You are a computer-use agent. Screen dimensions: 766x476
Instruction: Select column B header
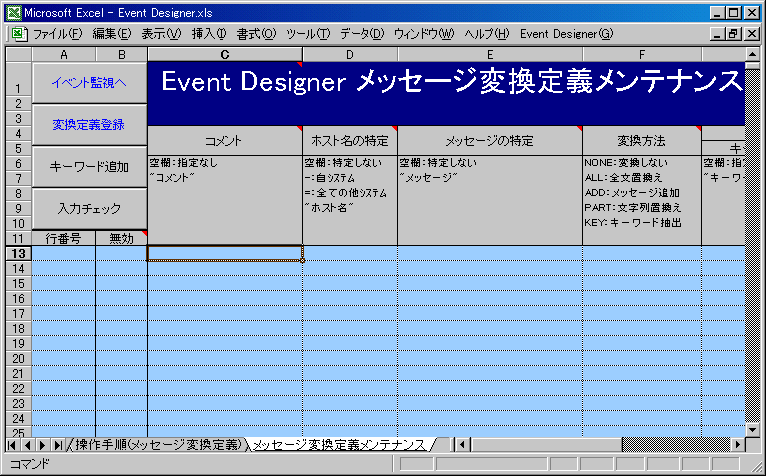point(121,54)
